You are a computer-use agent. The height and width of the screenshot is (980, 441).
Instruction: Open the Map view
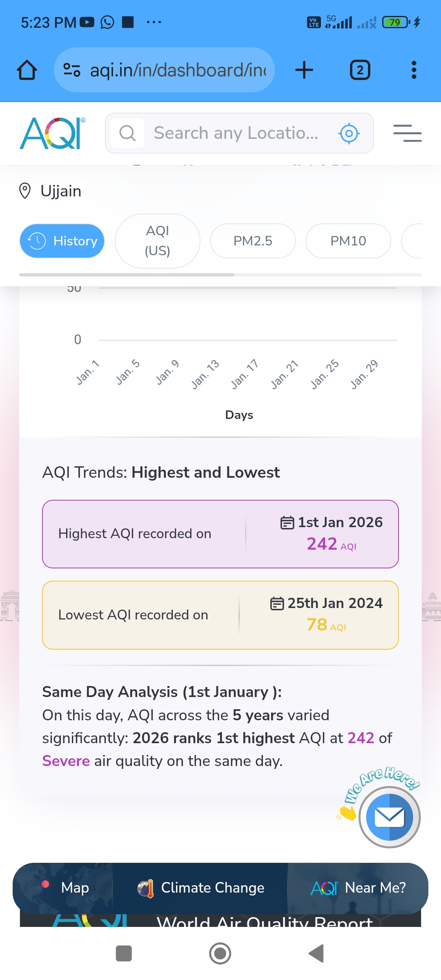pos(65,888)
